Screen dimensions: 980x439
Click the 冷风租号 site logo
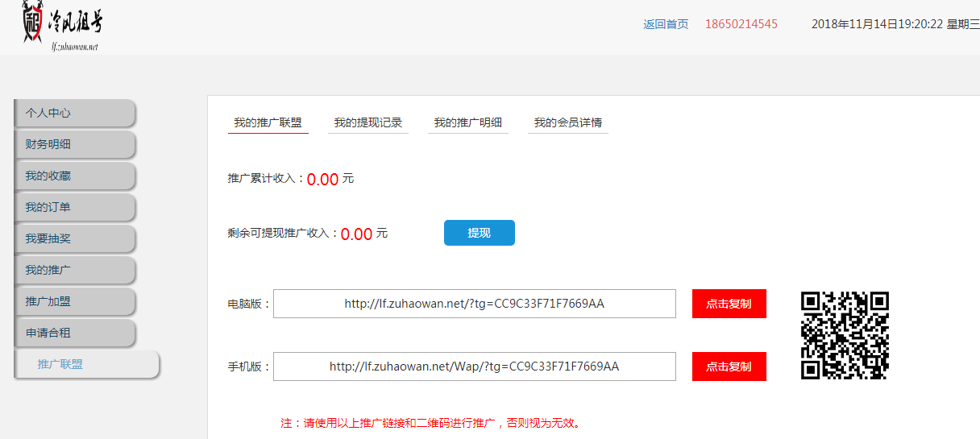[x=62, y=27]
